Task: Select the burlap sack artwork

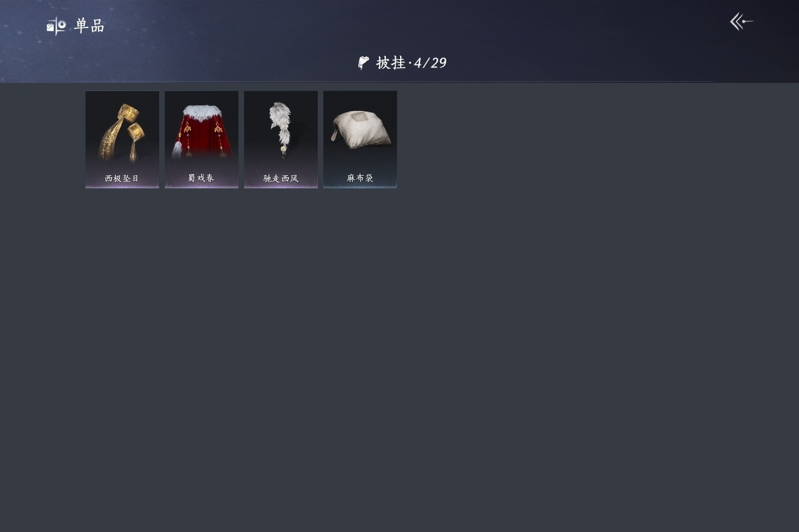Action: point(360,130)
